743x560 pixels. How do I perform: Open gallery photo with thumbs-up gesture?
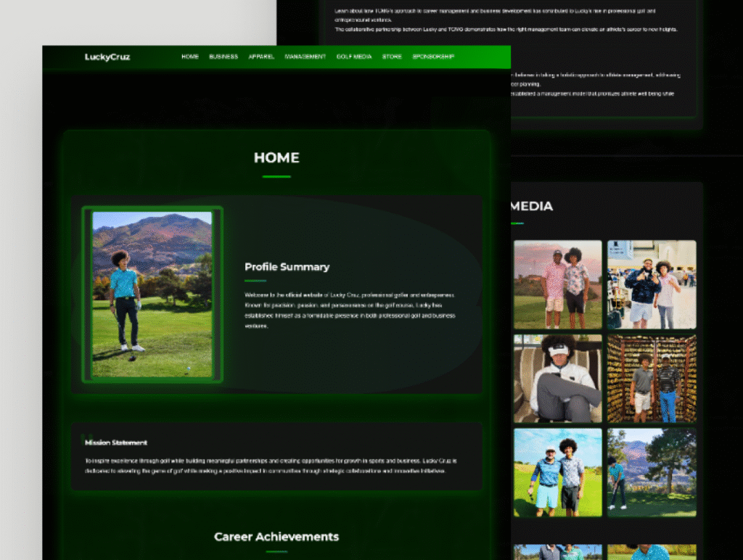coord(652,284)
